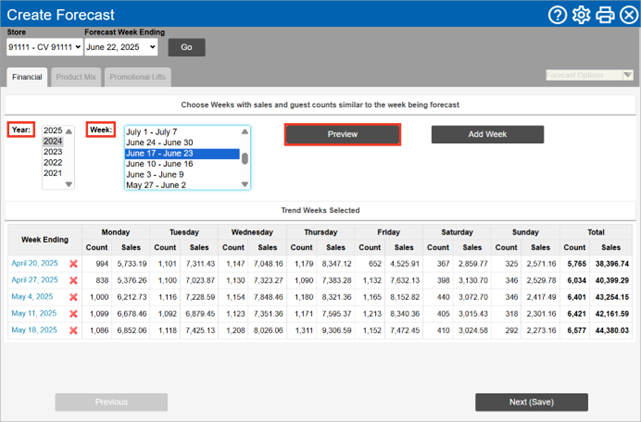Open the April 27, 2025 week link
The height and width of the screenshot is (422, 641).
tap(35, 280)
